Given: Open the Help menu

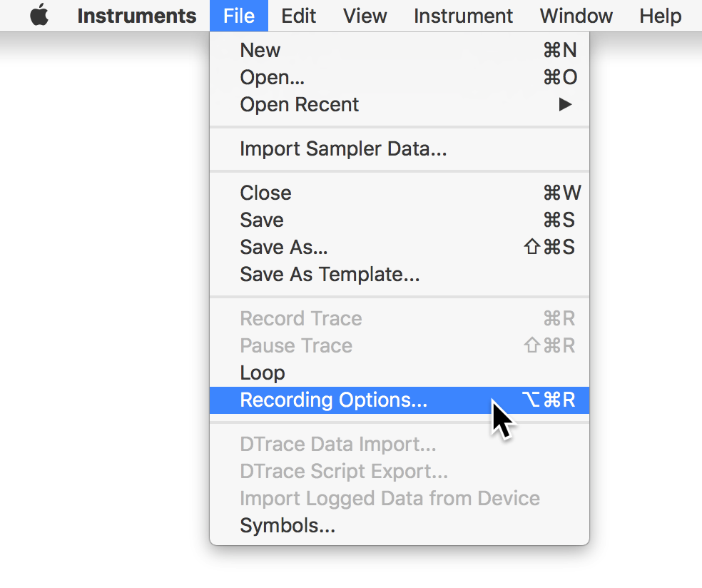Looking at the screenshot, I should 659,15.
